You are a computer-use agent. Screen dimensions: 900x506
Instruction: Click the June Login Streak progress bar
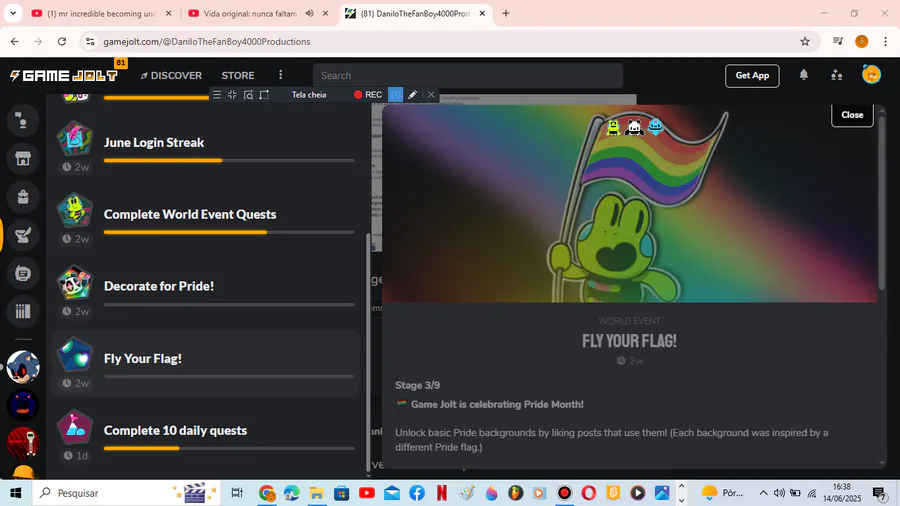(229, 161)
